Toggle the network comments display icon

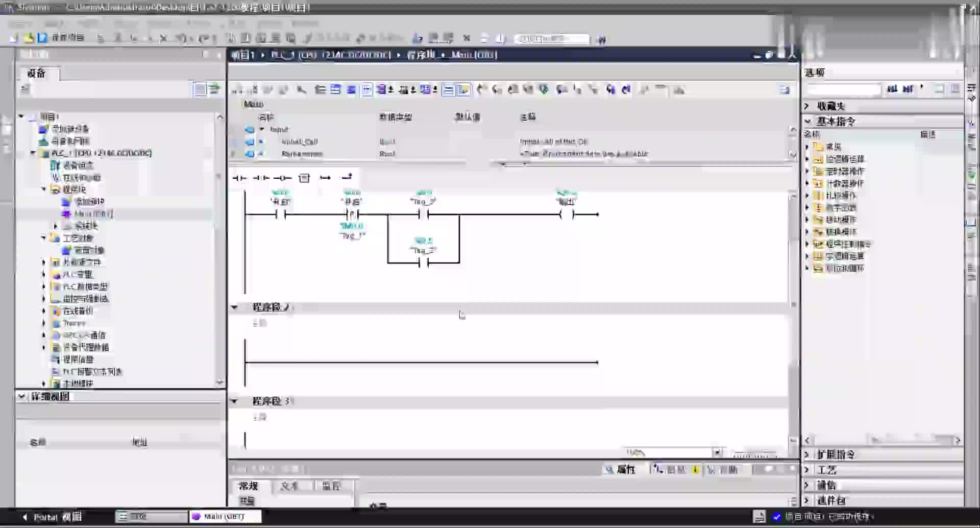[x=448, y=90]
